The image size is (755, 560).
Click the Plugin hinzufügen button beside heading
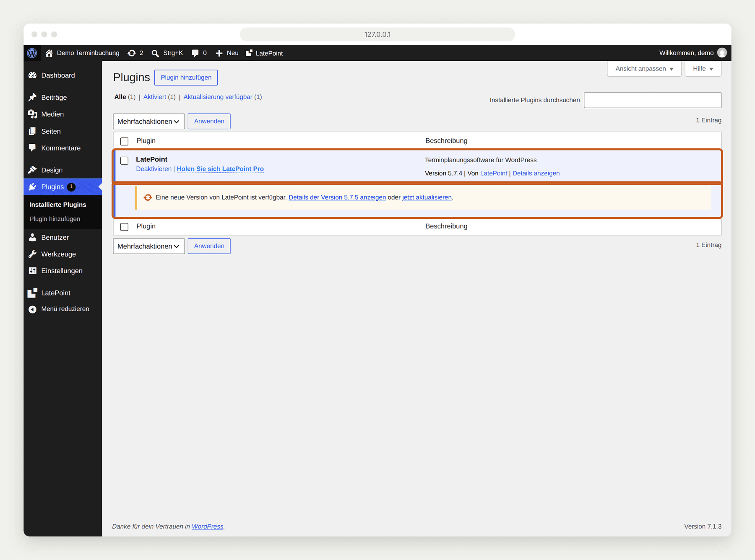pyautogui.click(x=186, y=78)
